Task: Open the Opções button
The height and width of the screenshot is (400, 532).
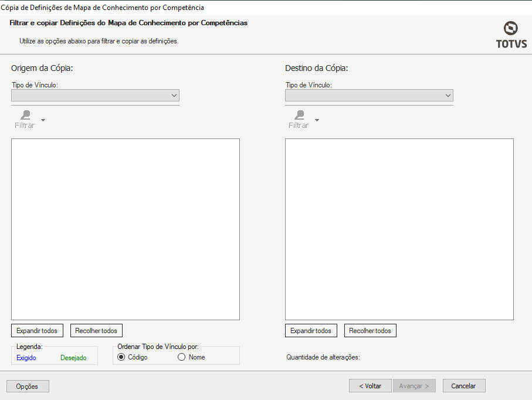Action: click(x=28, y=387)
